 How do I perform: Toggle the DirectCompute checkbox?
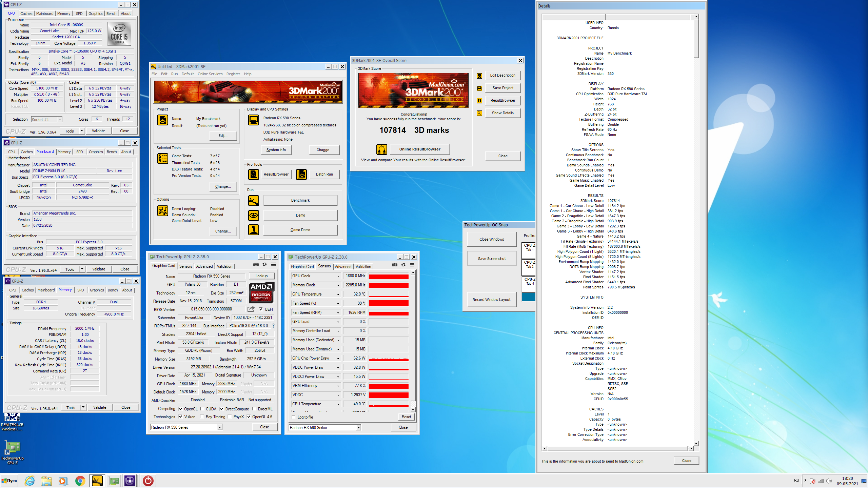point(221,409)
